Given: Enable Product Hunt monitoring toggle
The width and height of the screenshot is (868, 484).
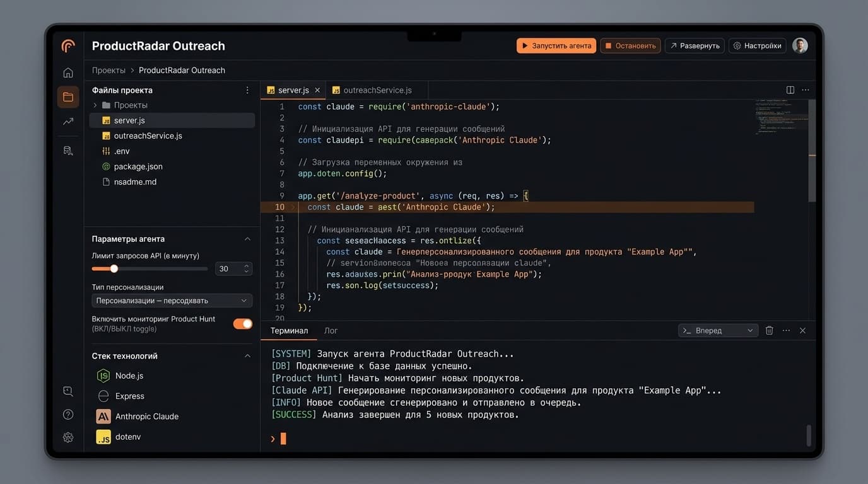Looking at the screenshot, I should tap(242, 323).
